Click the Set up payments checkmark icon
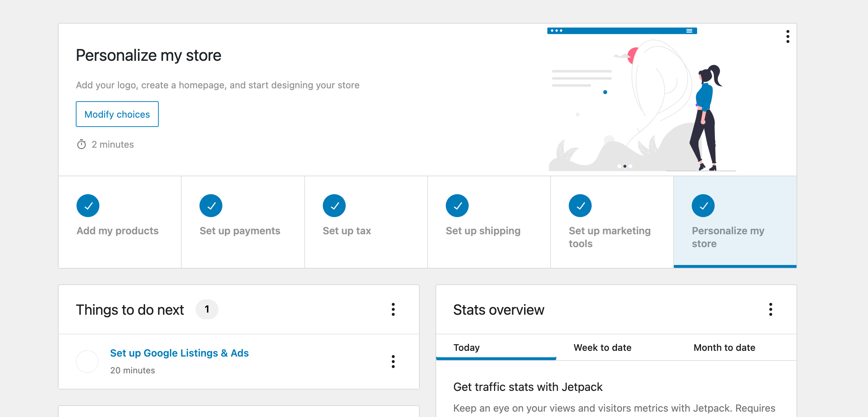868x417 pixels. coord(211,205)
